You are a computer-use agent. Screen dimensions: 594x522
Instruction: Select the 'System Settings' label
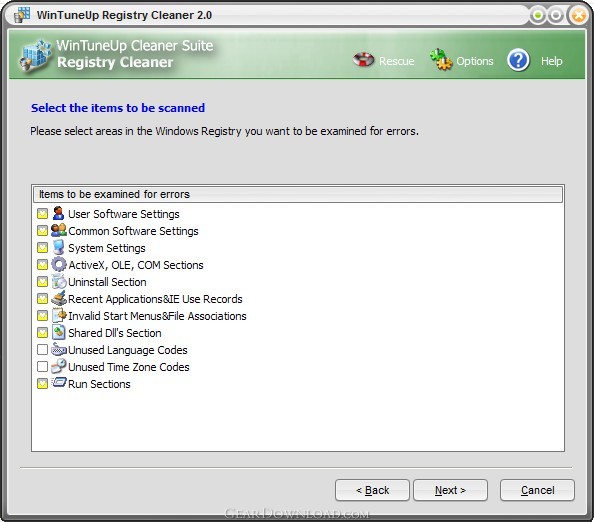coord(107,248)
